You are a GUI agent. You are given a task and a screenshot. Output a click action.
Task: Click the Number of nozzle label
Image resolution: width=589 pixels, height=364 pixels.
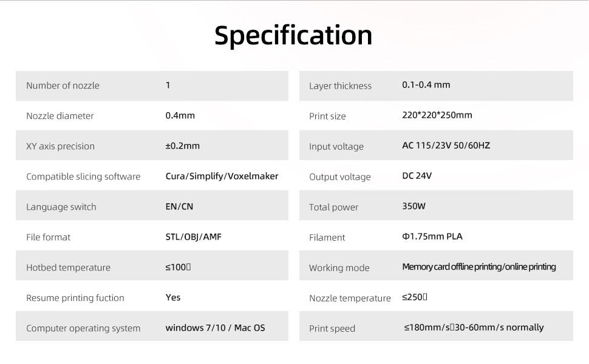pos(63,86)
